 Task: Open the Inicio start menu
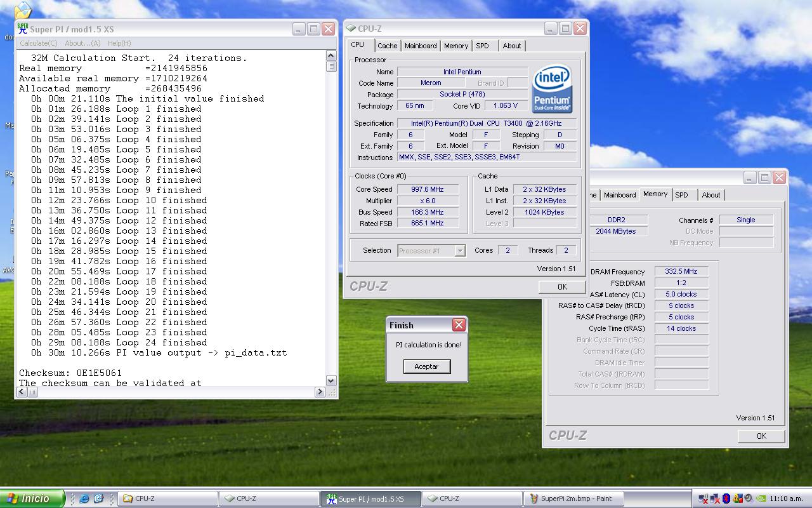pos(32,498)
